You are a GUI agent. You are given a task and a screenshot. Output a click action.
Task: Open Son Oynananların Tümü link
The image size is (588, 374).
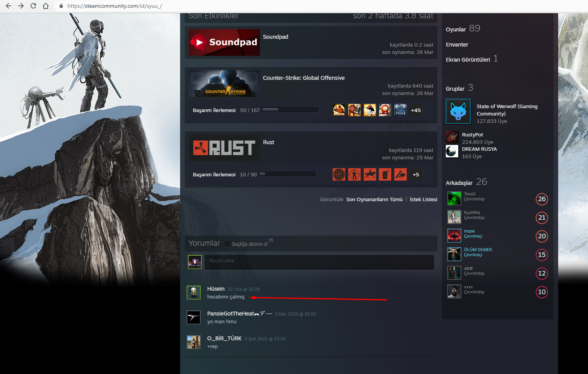[374, 200]
